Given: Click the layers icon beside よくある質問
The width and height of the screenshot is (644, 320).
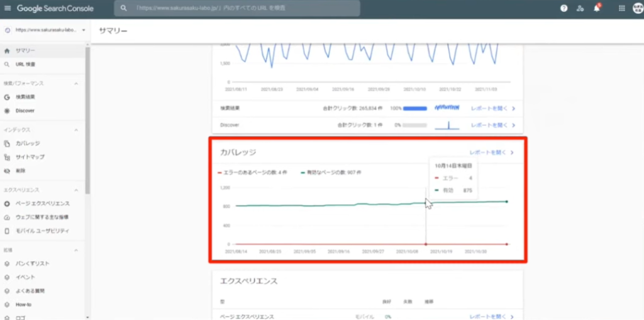Looking at the screenshot, I should pyautogui.click(x=7, y=291).
